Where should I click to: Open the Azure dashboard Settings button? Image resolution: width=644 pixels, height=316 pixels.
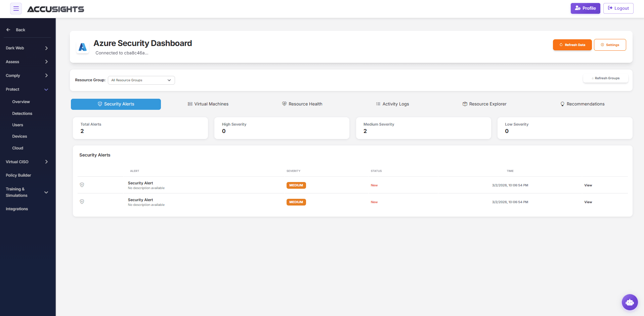(610, 45)
